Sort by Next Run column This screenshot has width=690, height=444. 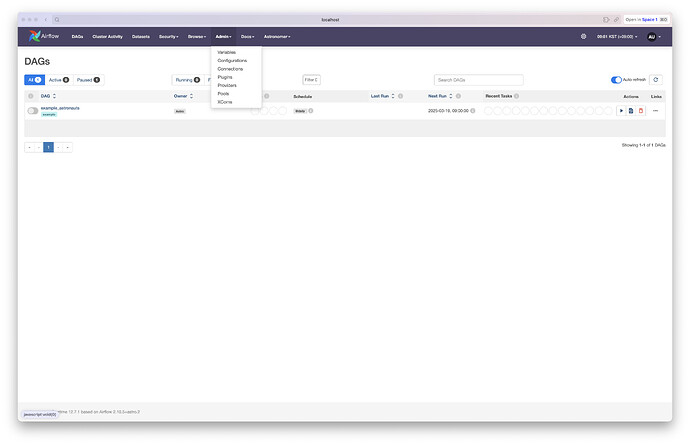(x=440, y=96)
